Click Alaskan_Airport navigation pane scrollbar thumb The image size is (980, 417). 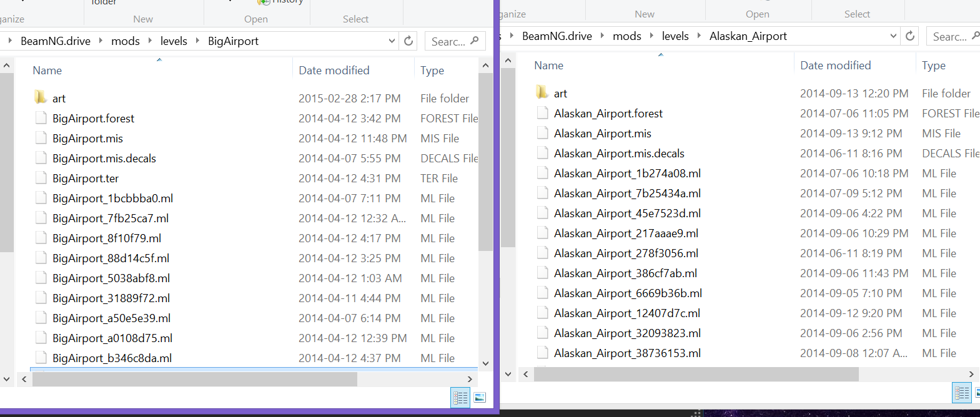pyautogui.click(x=508, y=158)
